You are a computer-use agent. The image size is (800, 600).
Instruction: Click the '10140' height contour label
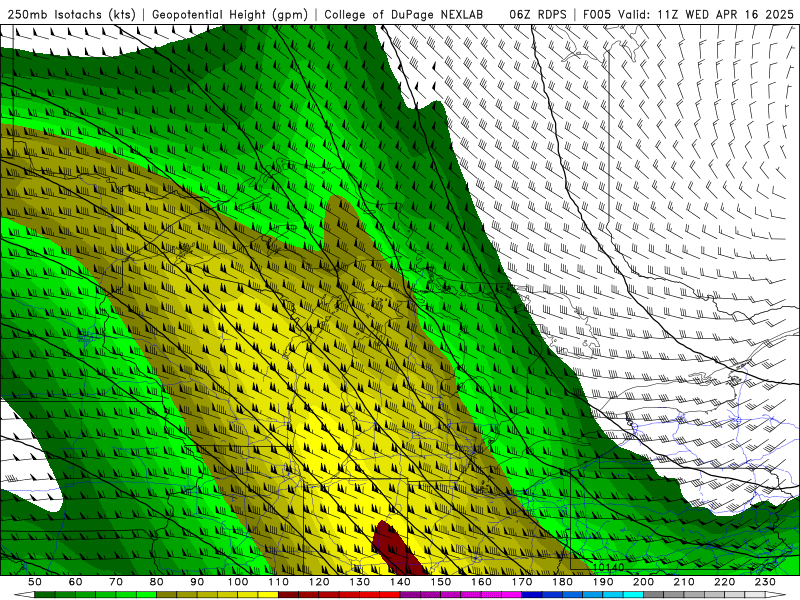pyautogui.click(x=609, y=567)
